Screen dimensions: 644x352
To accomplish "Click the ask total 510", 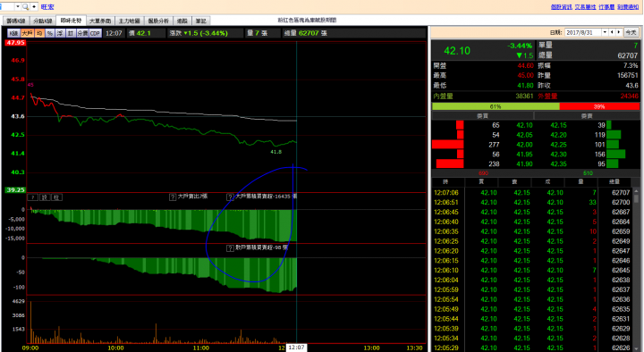I will pos(588,173).
